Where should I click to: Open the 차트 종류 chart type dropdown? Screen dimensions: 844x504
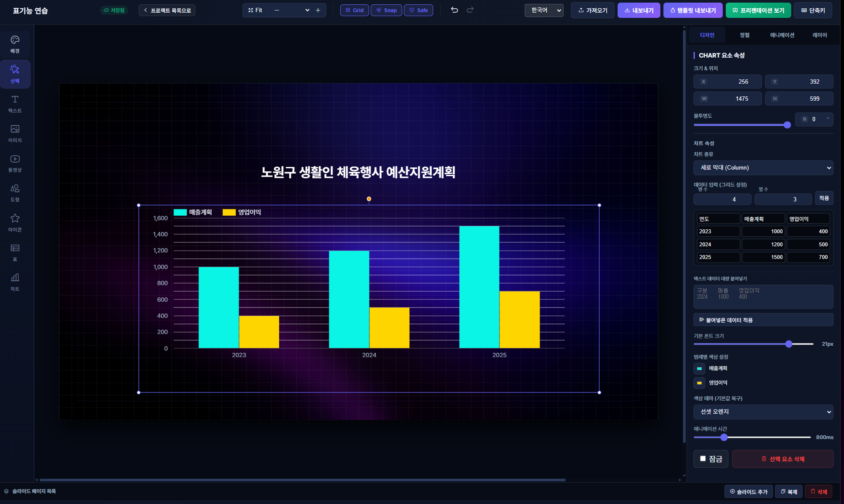pyautogui.click(x=763, y=168)
